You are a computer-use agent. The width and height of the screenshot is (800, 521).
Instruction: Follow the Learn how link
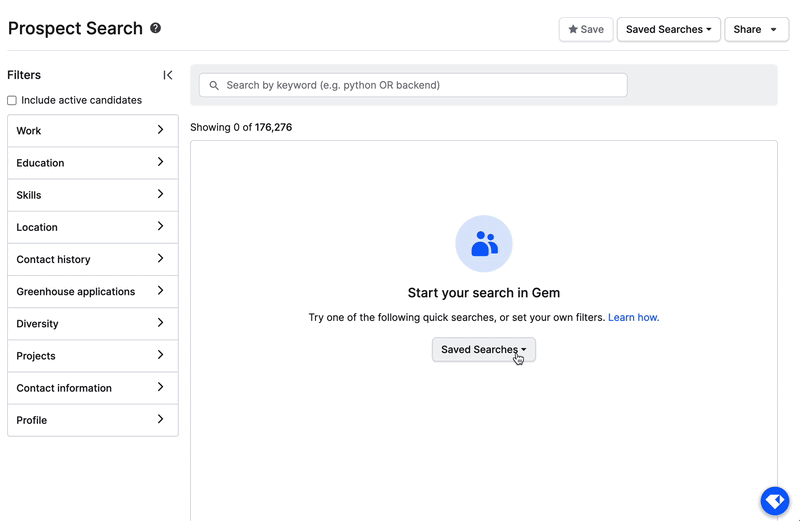[633, 318]
